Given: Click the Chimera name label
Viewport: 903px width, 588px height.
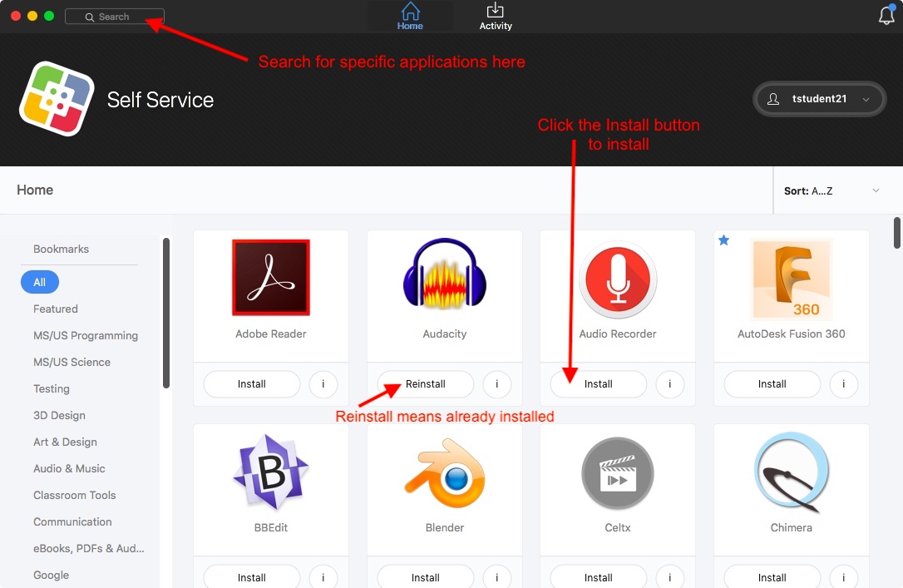Looking at the screenshot, I should [792, 527].
